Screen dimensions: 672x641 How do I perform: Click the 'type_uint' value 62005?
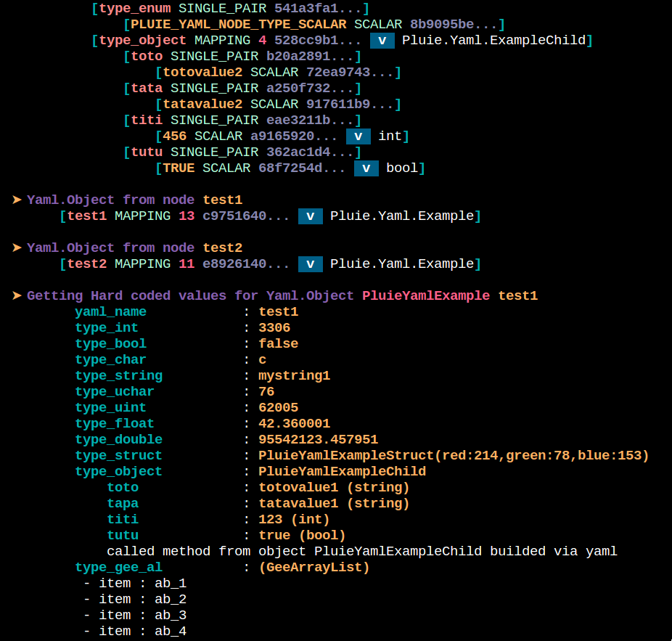click(x=279, y=408)
